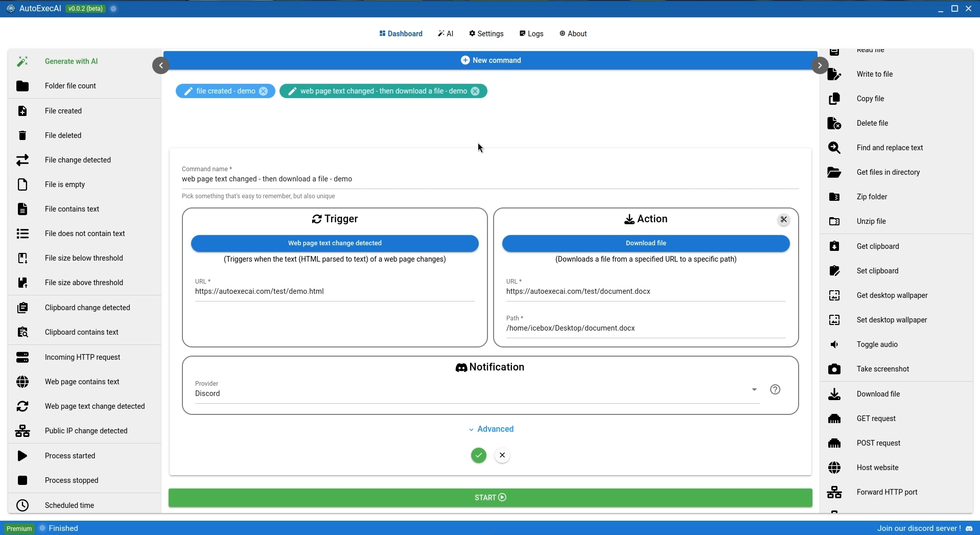The image size is (980, 535).
Task: Select Web page contains text globe icon
Action: pos(22,382)
